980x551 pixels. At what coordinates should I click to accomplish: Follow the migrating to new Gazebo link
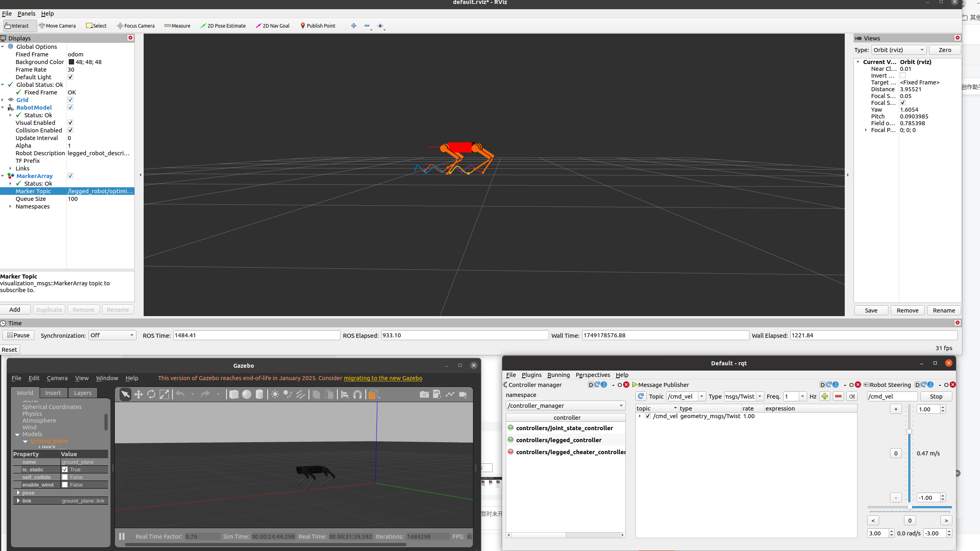(x=383, y=378)
